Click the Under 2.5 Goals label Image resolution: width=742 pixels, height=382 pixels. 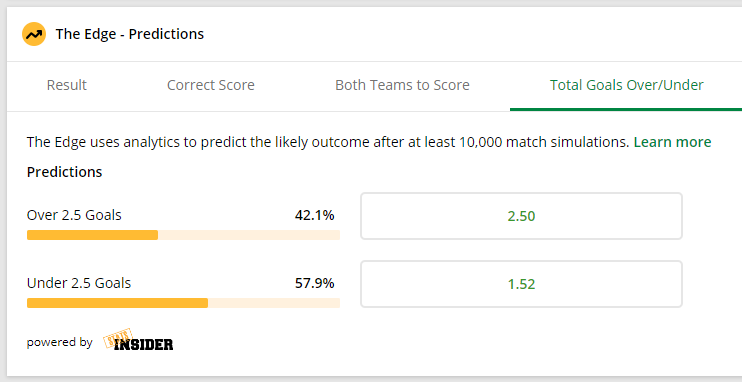point(79,283)
